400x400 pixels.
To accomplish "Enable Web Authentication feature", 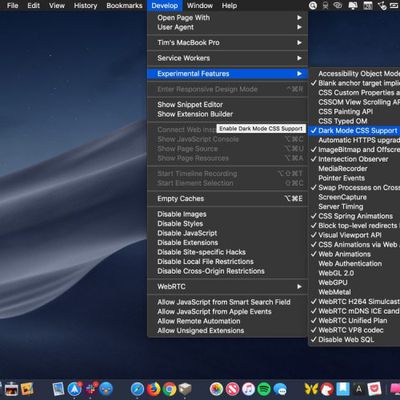I will click(x=354, y=264).
